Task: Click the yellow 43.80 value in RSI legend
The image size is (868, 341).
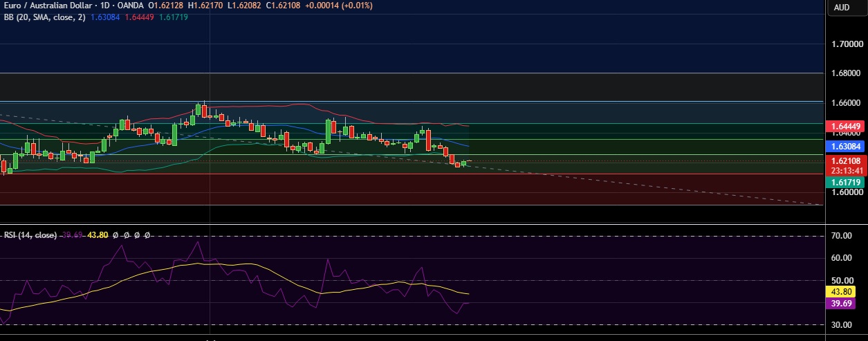Action: coord(98,235)
